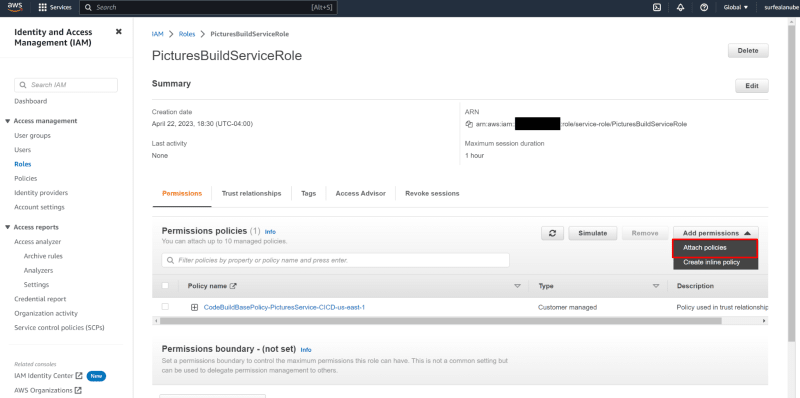Open Info link next to Permissions policies
800x398 pixels.
pyautogui.click(x=270, y=232)
